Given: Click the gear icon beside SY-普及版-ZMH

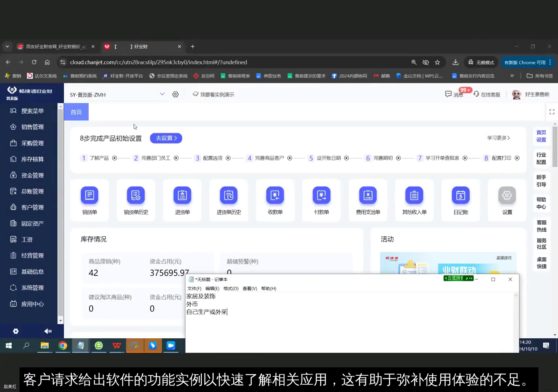Looking at the screenshot, I should pos(175,94).
